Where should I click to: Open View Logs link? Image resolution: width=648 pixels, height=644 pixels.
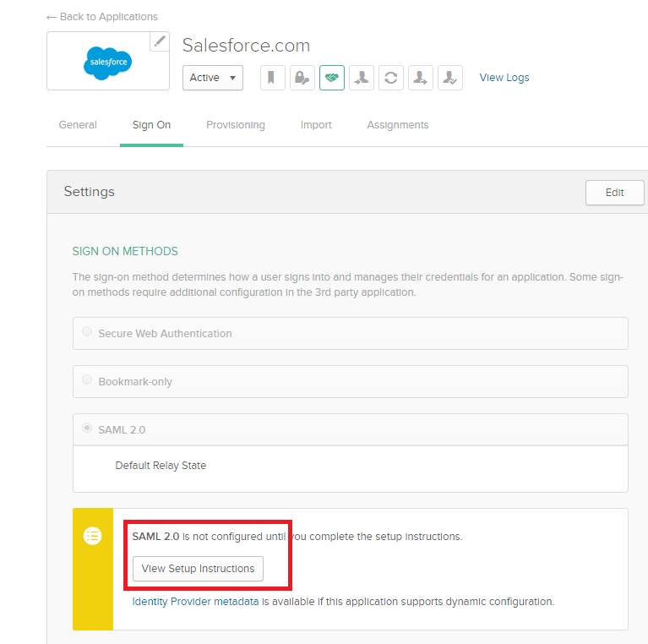click(x=504, y=78)
